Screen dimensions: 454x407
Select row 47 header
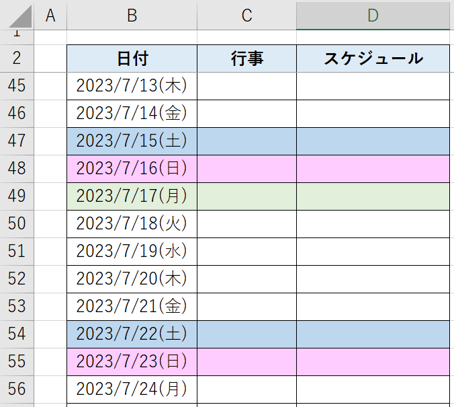tap(17, 141)
